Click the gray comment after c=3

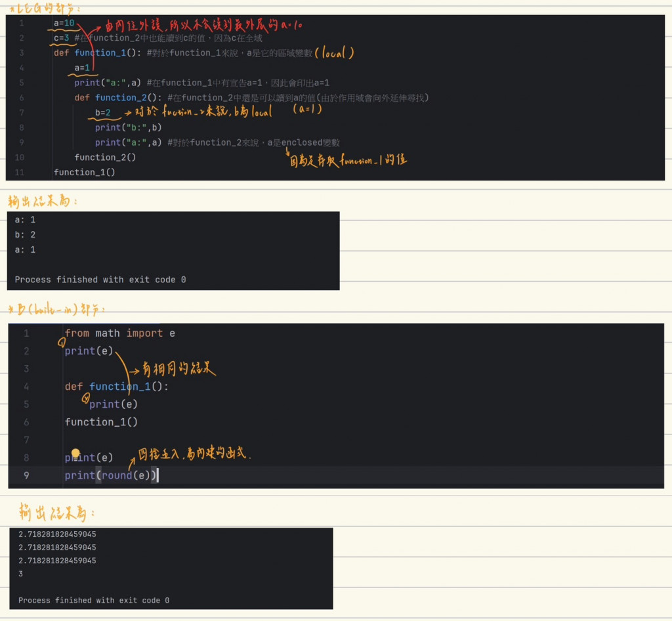(x=169, y=38)
